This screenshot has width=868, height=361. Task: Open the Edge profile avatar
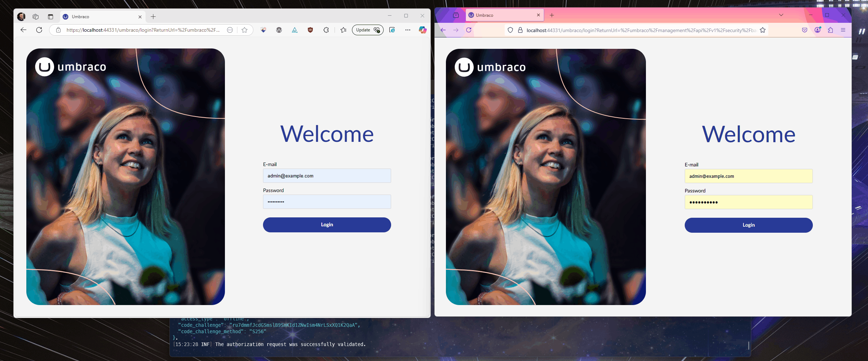[x=21, y=16]
